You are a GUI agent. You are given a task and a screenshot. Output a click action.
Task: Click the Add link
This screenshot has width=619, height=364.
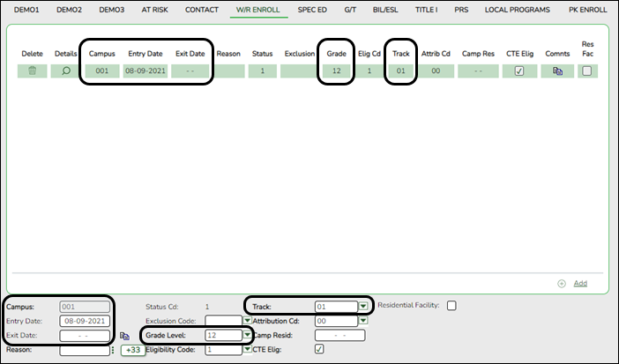coord(579,284)
